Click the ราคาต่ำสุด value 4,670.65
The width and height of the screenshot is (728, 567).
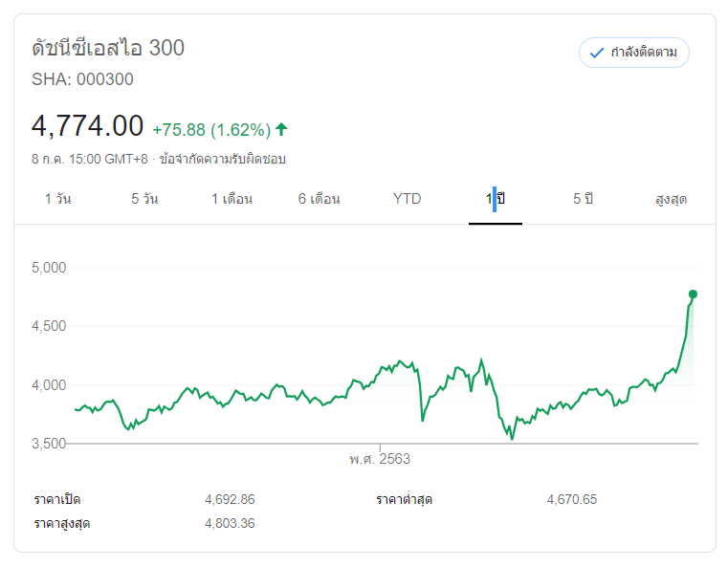point(572,499)
